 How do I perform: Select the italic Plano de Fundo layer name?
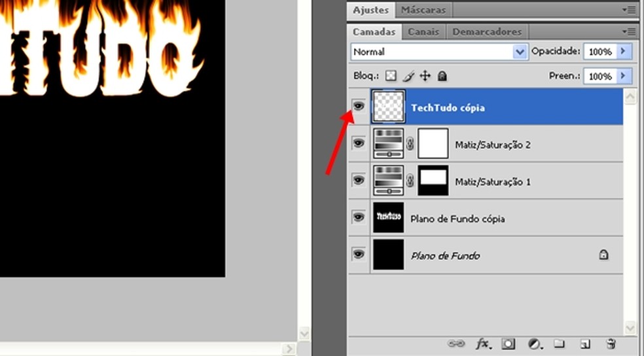[x=445, y=256]
